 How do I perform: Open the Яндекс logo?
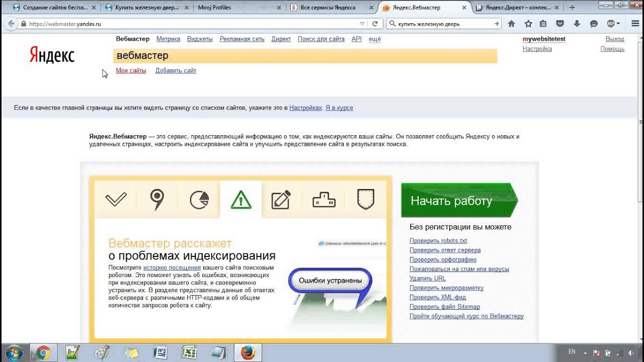(52, 55)
